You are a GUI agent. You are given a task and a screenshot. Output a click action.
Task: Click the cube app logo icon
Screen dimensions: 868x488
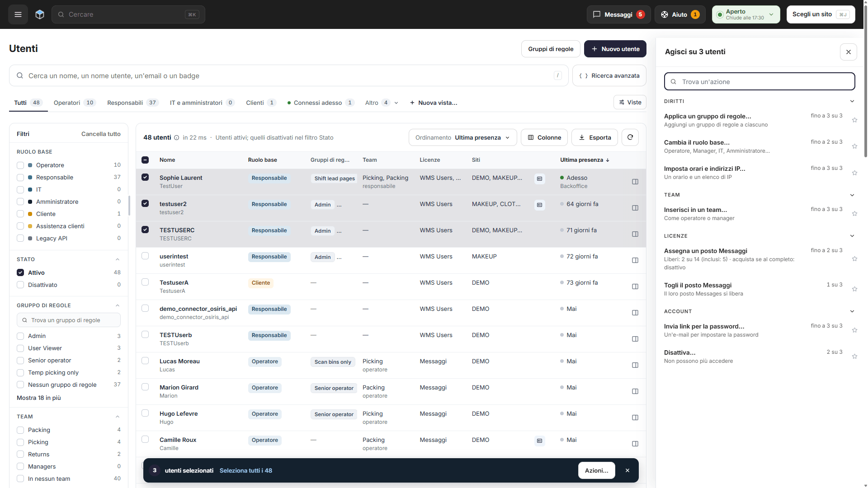(40, 14)
